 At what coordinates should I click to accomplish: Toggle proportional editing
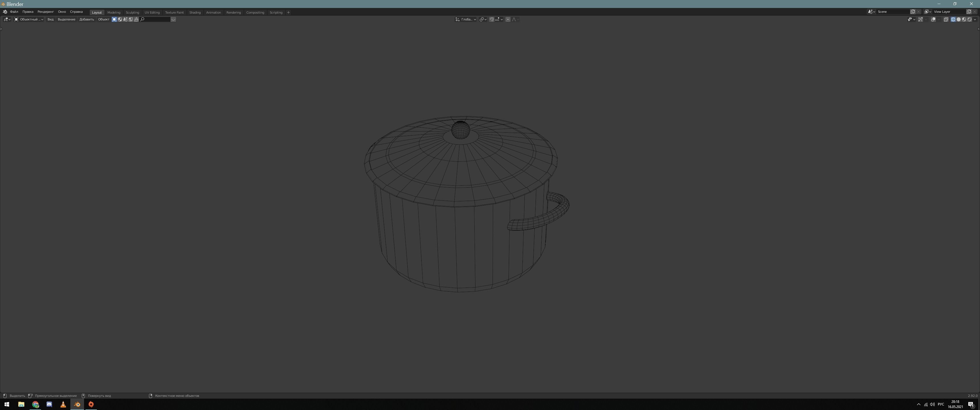tap(508, 19)
